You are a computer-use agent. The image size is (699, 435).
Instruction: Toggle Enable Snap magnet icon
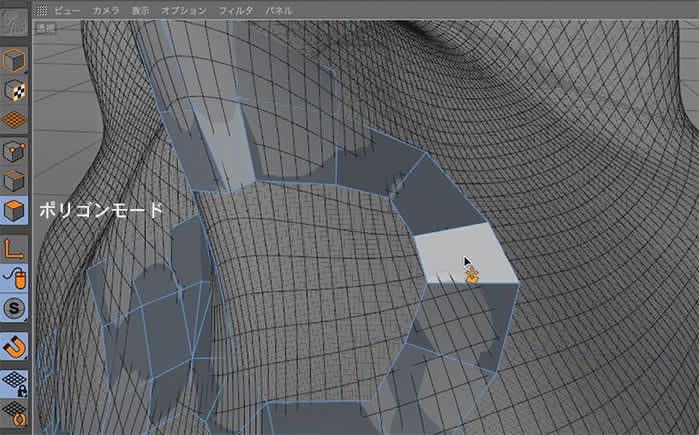[15, 346]
